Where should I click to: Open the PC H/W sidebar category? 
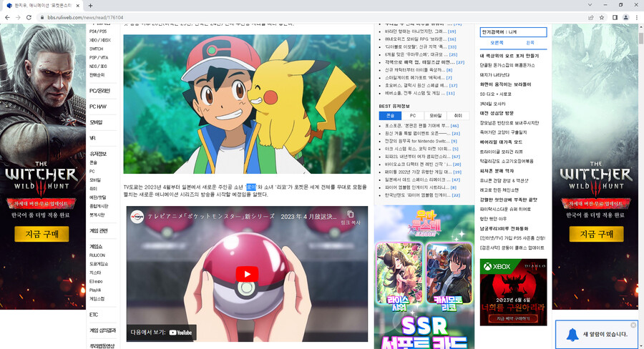point(98,107)
